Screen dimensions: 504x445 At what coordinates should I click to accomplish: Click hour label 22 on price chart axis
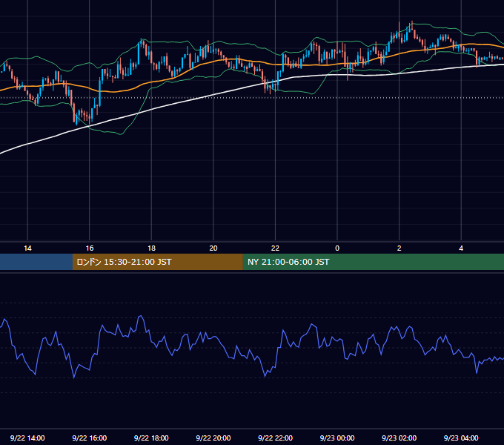pos(275,248)
